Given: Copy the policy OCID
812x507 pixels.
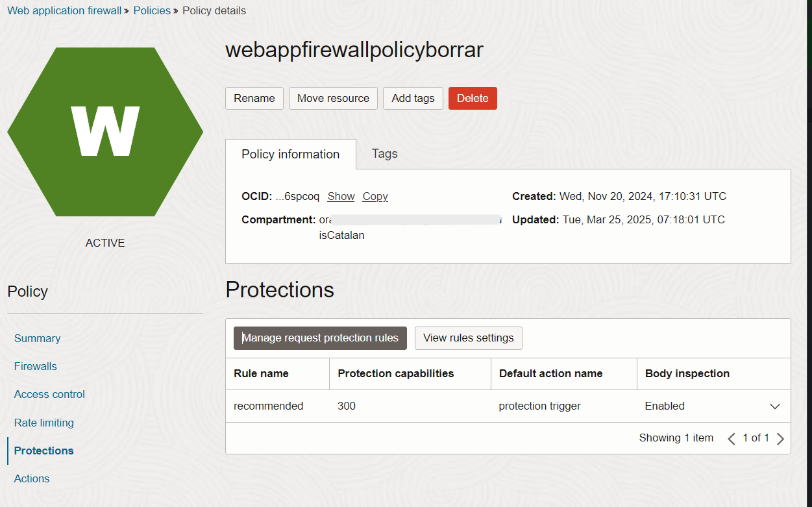Looking at the screenshot, I should point(375,196).
